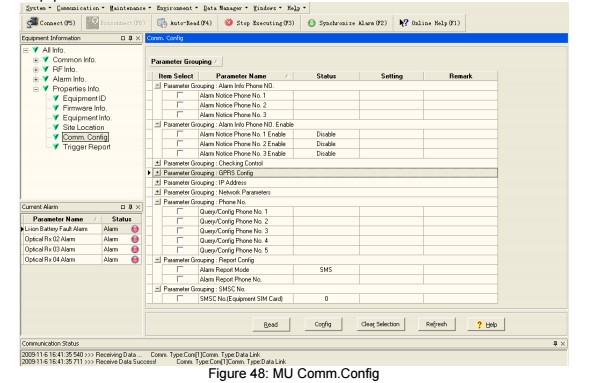Collapse Alarm Info Phone NO. Enable group
This screenshot has width=591, height=383.
coord(158,124)
